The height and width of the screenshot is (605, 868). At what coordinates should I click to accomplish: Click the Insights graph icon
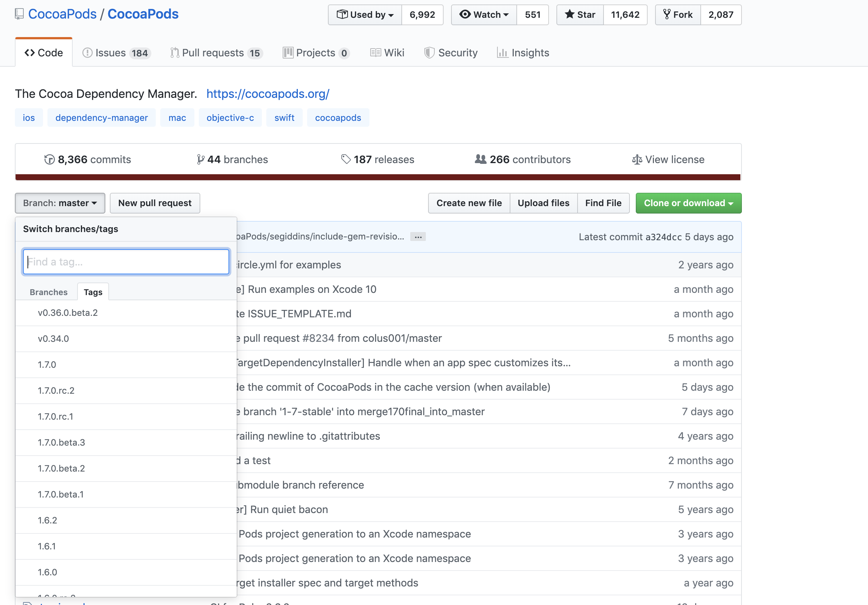pyautogui.click(x=502, y=53)
